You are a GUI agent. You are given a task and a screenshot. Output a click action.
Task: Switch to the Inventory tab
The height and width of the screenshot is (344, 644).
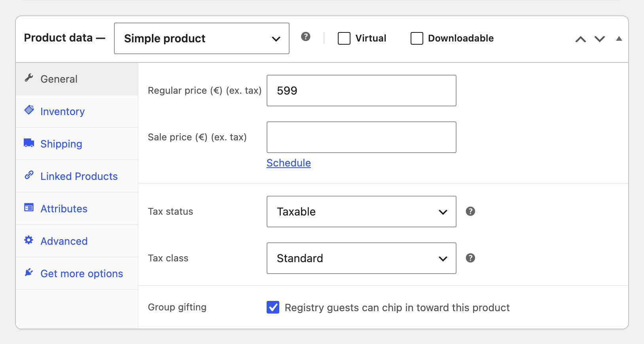click(x=77, y=112)
